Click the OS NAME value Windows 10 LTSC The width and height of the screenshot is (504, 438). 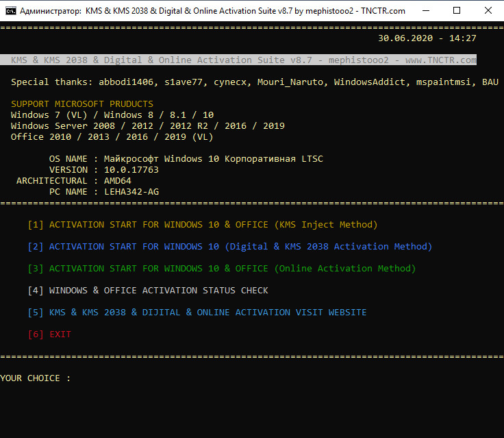(214, 158)
